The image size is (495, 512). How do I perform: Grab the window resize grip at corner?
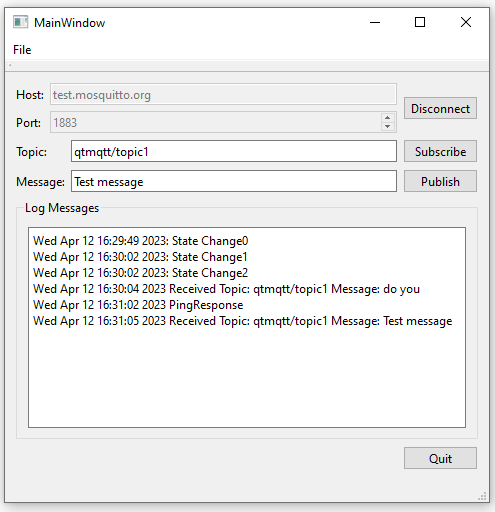[482, 496]
